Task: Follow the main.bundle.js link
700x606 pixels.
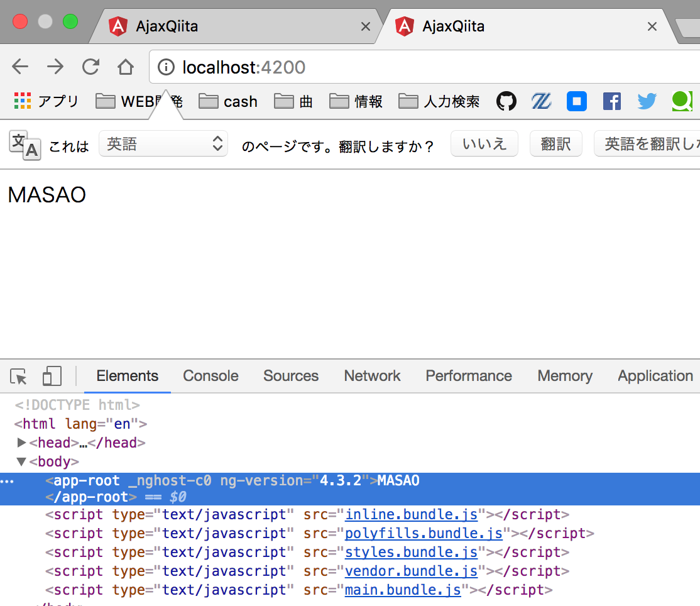Action: coord(403,590)
